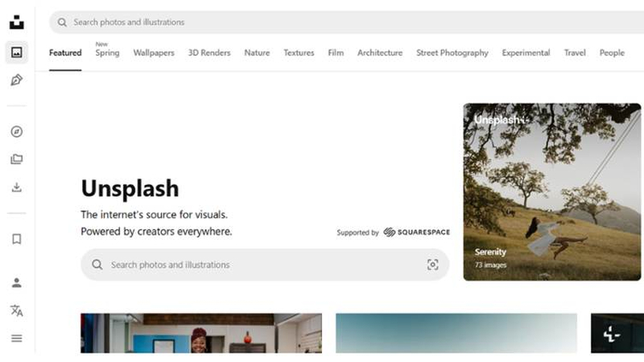
Task: Open the bookmark saved items icon
Action: (16, 239)
